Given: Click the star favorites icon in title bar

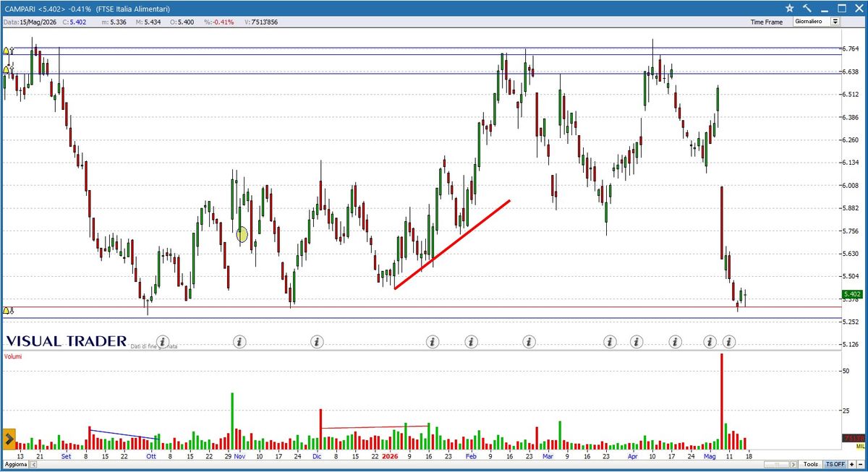Looking at the screenshot, I should [790, 7].
